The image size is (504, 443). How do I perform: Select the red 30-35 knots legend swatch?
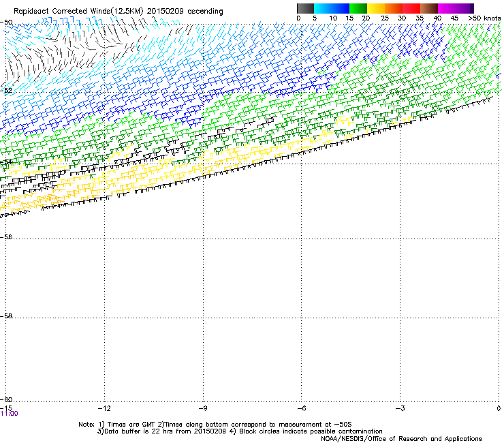411,8
